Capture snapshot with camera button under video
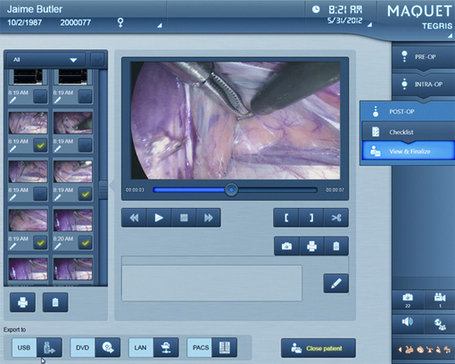 287,246
